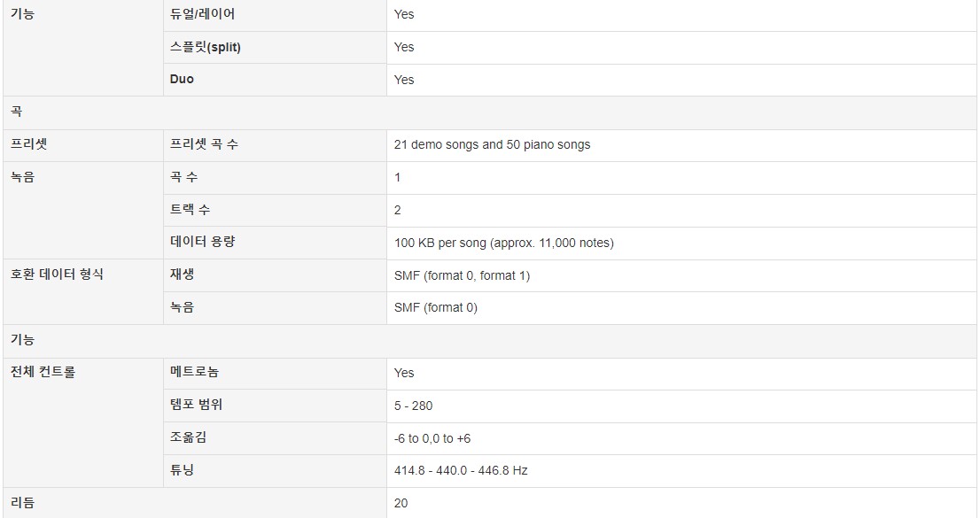Click the 'SMF (format 0)' recording value

[x=436, y=307]
